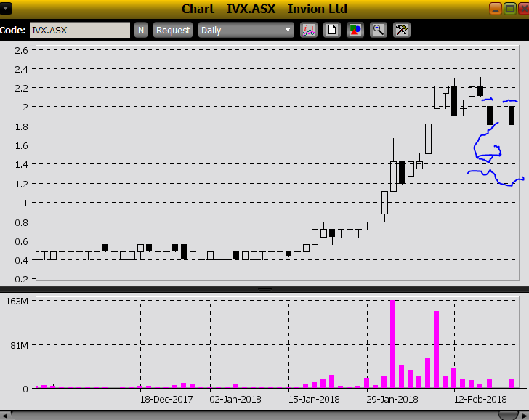
Task: Click the 12-Feb-2018 date label
Action: [x=480, y=400]
